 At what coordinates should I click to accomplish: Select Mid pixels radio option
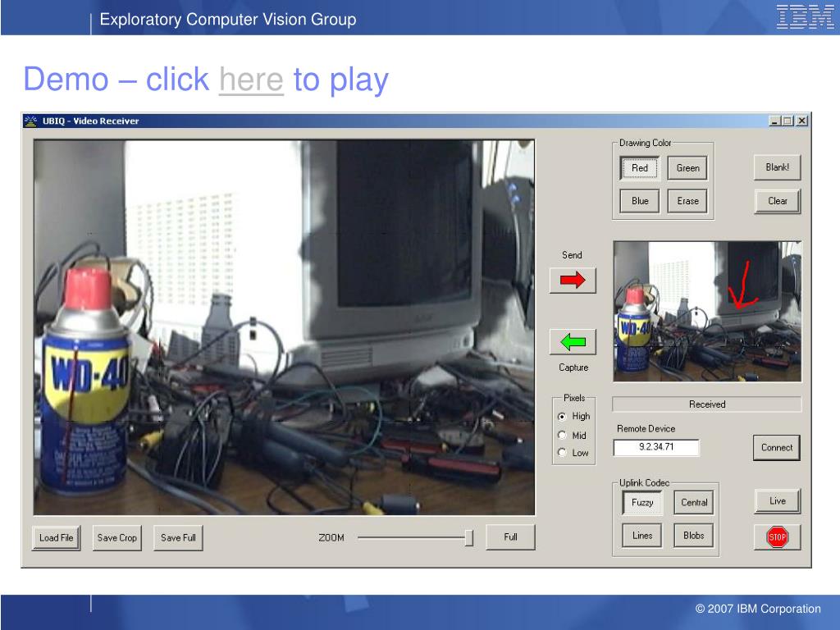point(562,435)
